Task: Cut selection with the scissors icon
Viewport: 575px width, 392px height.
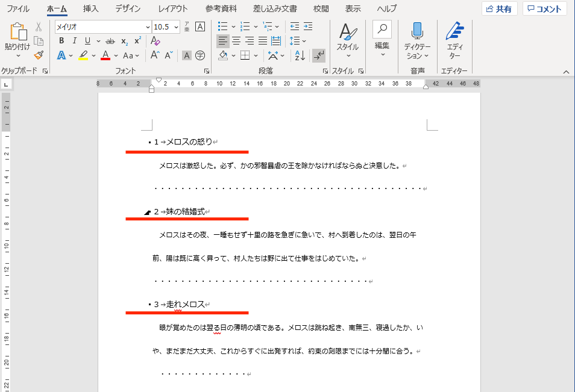Action: click(39, 26)
